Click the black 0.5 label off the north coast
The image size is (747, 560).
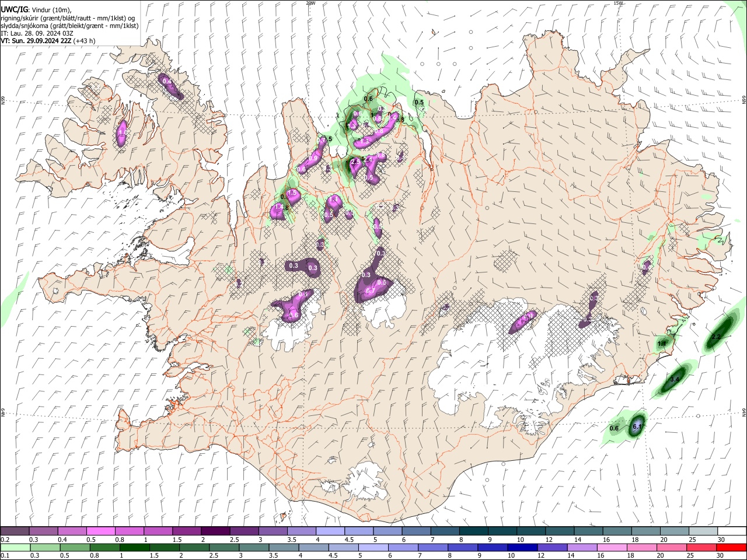click(x=419, y=103)
